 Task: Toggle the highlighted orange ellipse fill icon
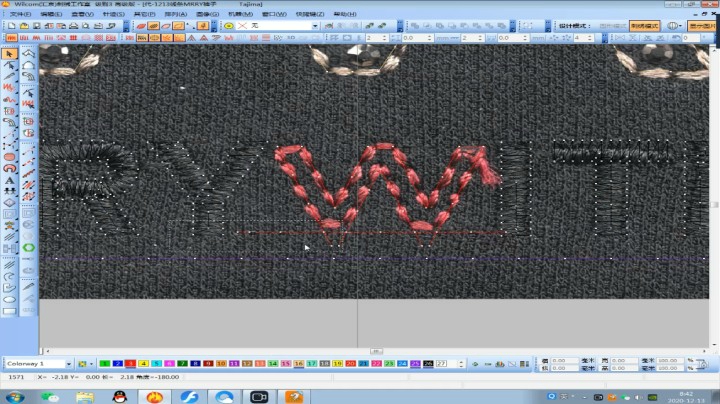click(x=154, y=26)
